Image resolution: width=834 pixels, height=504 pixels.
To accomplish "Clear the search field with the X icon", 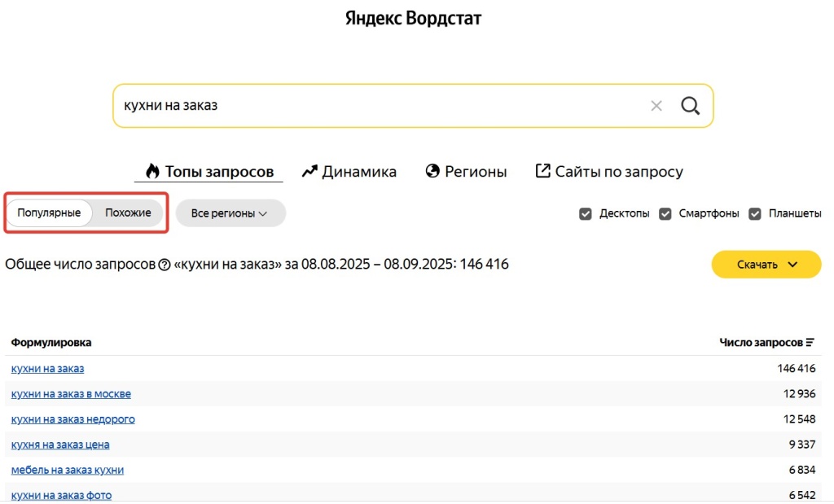I will (x=656, y=106).
